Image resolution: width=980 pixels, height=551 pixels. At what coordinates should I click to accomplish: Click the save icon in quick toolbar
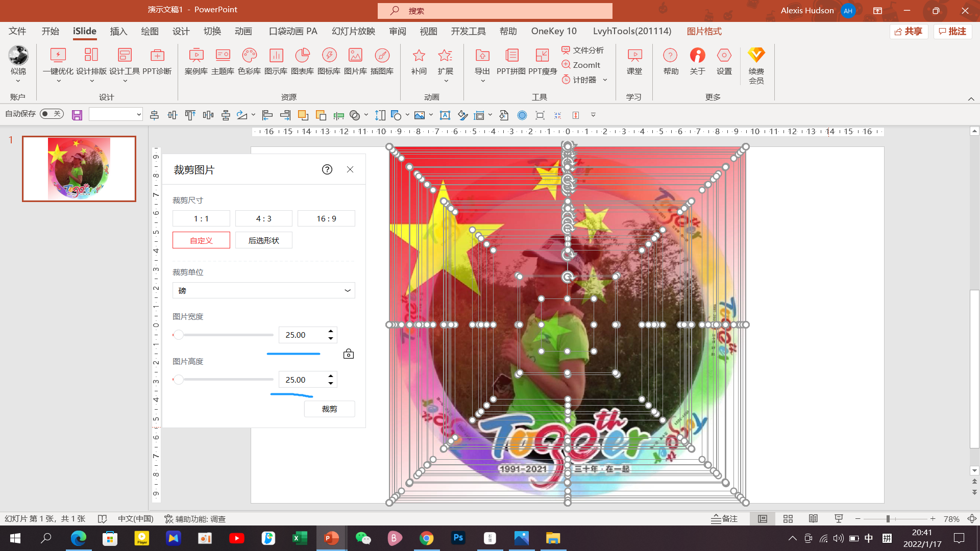click(77, 115)
